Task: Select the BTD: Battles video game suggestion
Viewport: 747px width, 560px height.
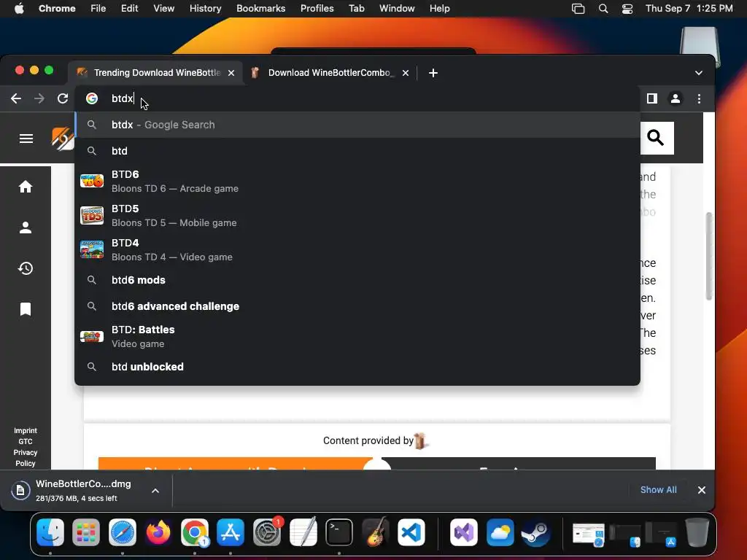Action: pos(357,337)
